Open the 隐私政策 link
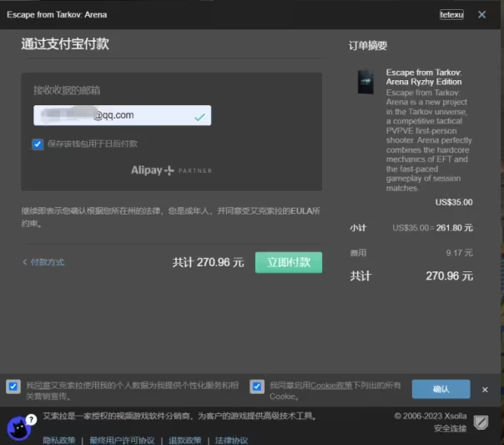Viewport: 504px width, 445px height. 59,440
